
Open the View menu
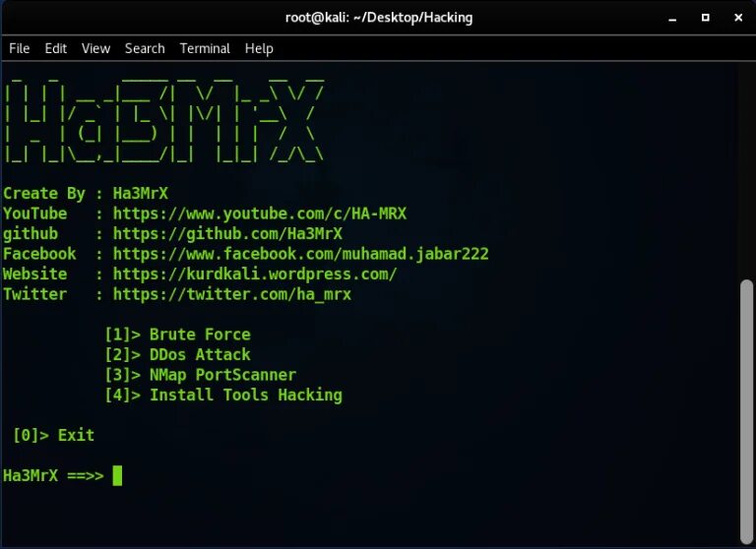click(95, 48)
